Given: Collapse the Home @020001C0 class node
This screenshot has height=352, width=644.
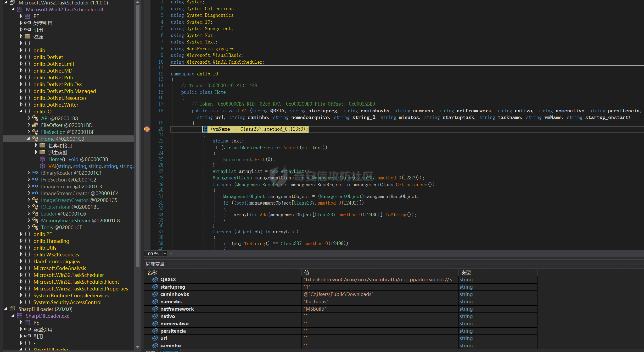Looking at the screenshot, I should point(28,139).
